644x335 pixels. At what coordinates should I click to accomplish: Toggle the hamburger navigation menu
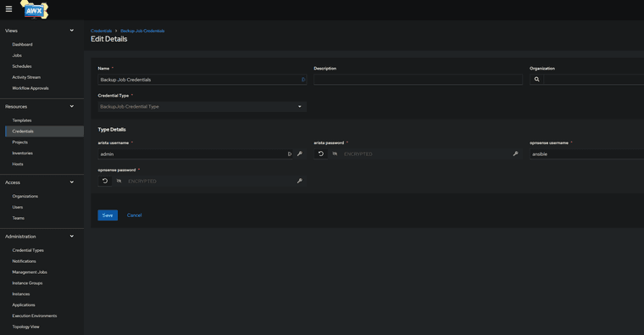(8, 9)
